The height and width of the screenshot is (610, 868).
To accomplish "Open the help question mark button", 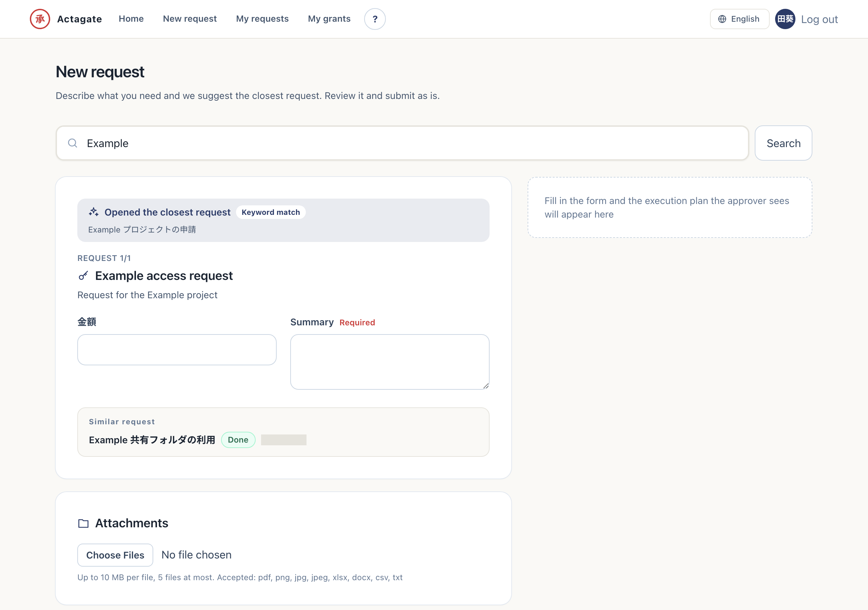I will click(375, 19).
